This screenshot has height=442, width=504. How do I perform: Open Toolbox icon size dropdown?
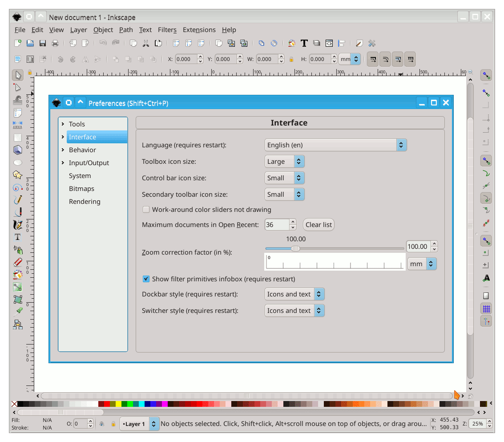point(284,162)
